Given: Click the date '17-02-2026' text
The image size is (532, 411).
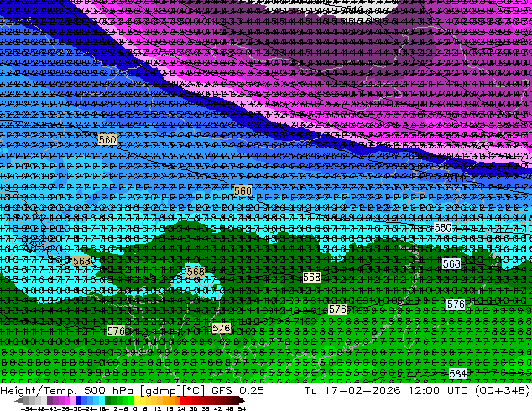Looking at the screenshot, I should 362,391.
